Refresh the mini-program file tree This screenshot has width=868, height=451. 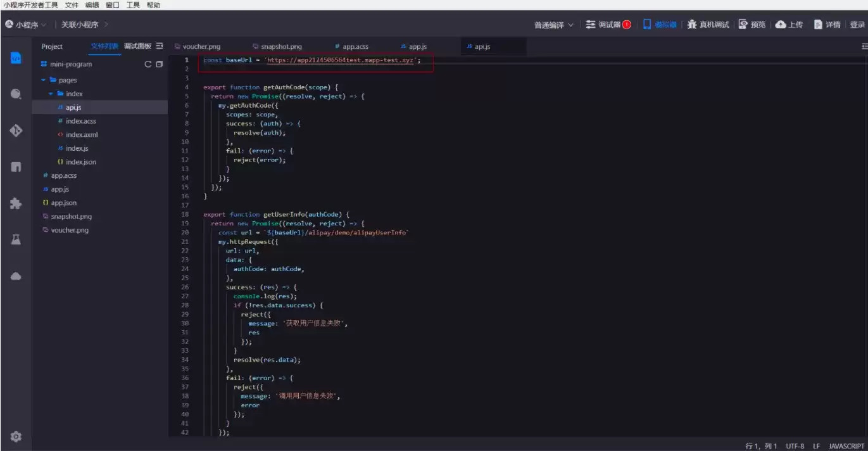tap(148, 64)
